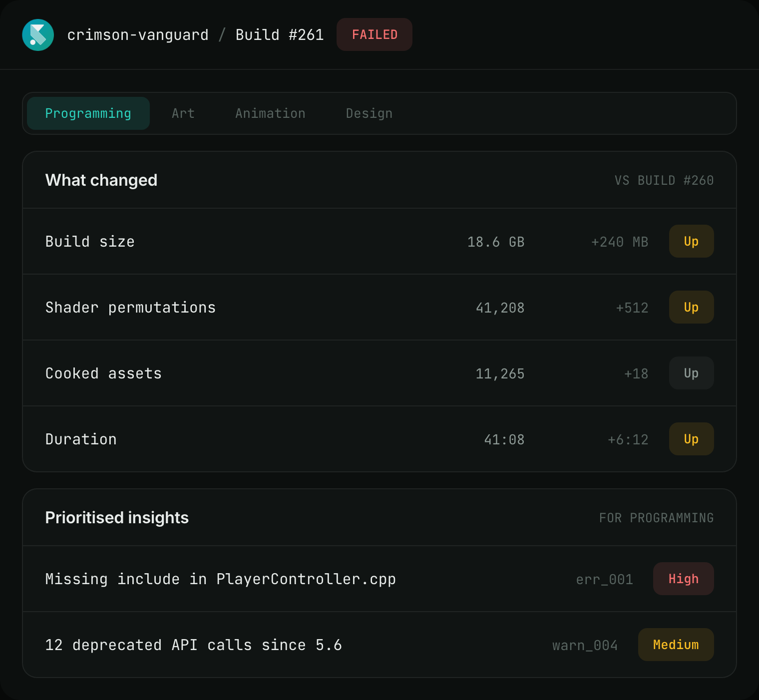Click the err_001 code
This screenshot has width=759, height=700.
(605, 579)
